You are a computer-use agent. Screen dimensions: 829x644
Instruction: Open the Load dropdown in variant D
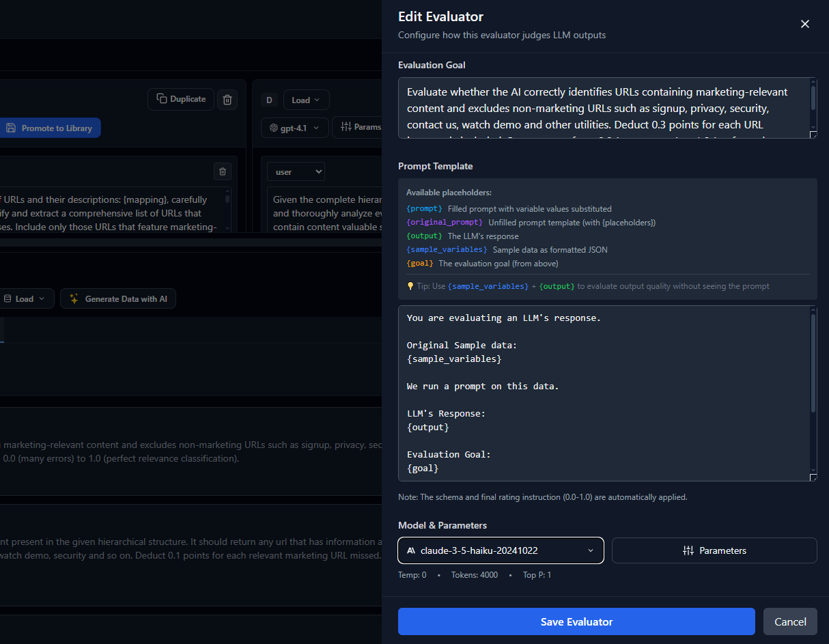(306, 100)
